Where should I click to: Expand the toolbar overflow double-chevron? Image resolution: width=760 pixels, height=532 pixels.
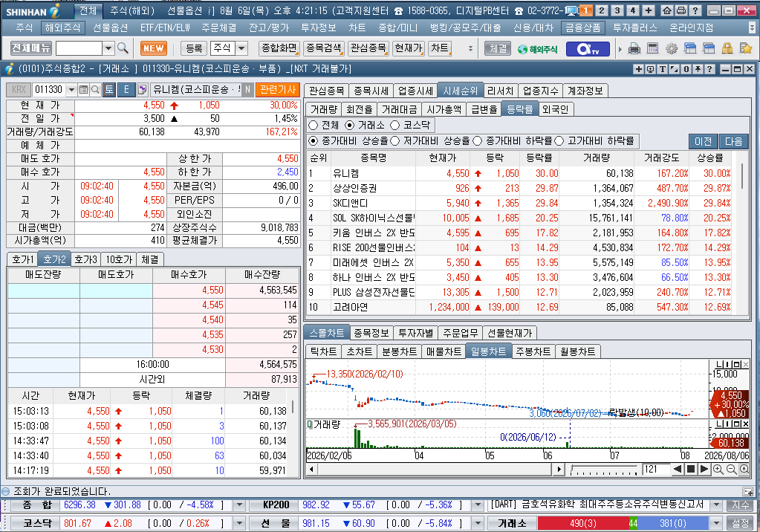pyautogui.click(x=470, y=48)
